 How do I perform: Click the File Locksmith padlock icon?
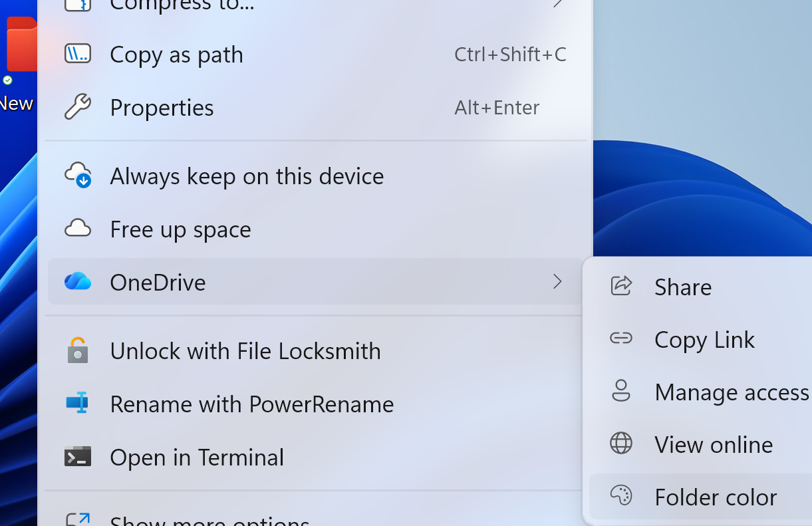[x=78, y=350]
